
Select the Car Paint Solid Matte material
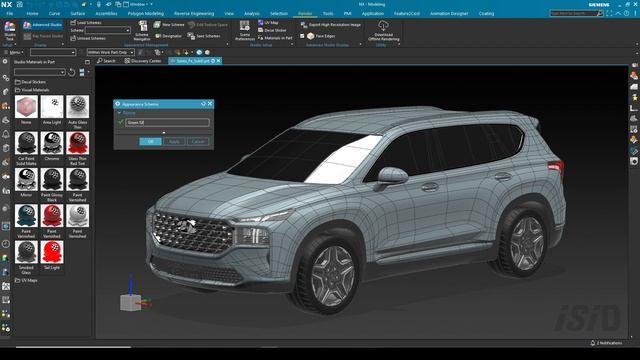(x=26, y=143)
